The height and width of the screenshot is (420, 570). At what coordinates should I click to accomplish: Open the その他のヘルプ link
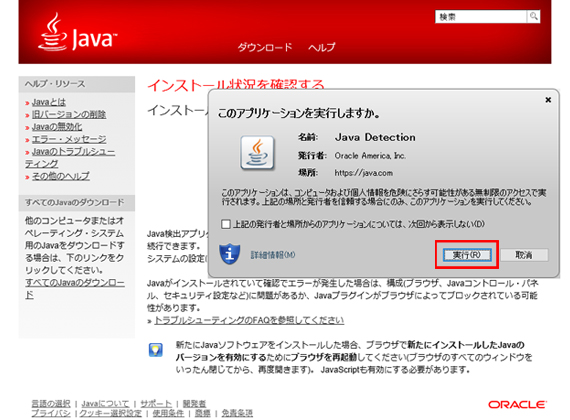(61, 176)
